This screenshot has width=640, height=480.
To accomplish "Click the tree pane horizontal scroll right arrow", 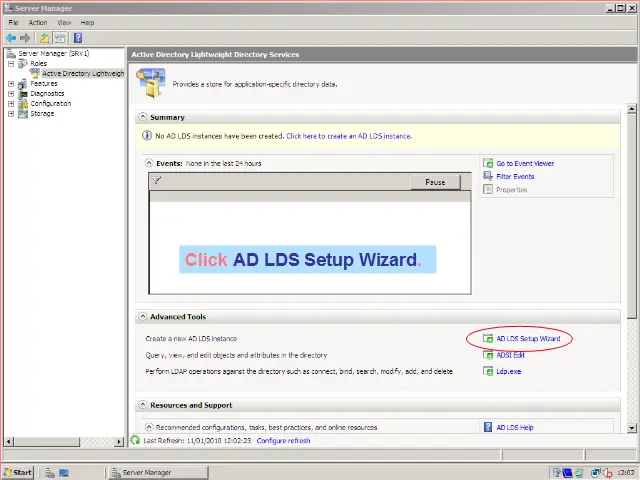I will 119,441.
